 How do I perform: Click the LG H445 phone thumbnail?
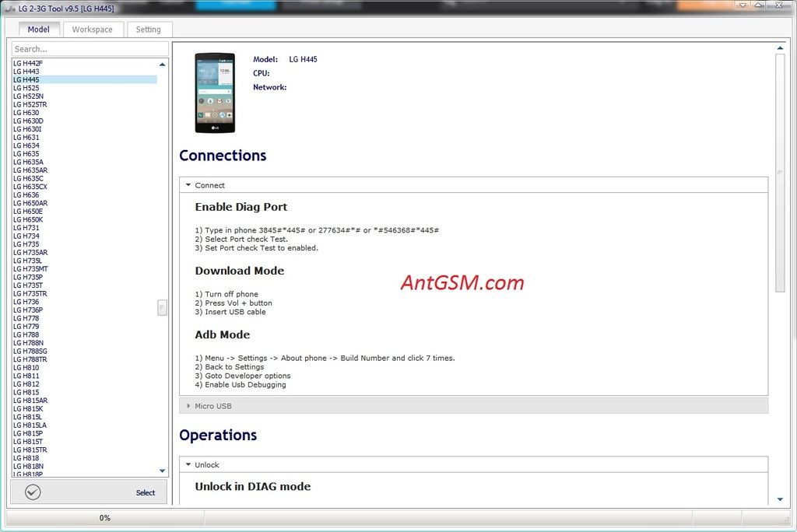(214, 93)
